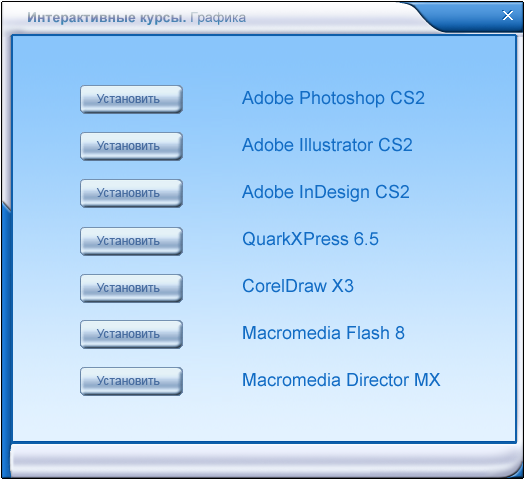Image resolution: width=525 pixels, height=480 pixels.
Task: Close the Интерактивные курсы window
Action: 508,15
